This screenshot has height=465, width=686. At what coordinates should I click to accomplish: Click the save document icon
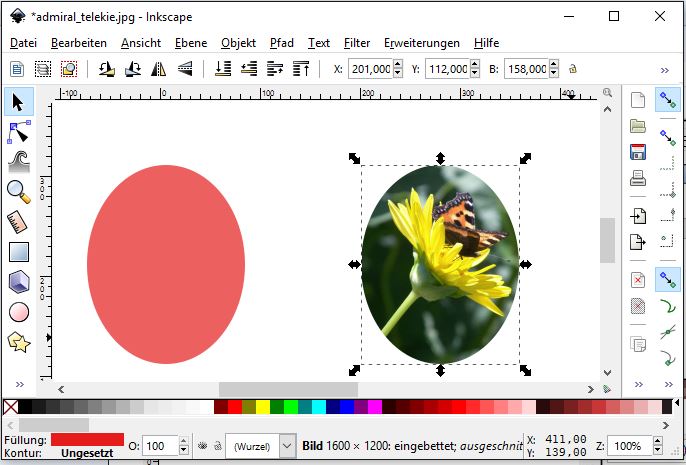tap(637, 152)
